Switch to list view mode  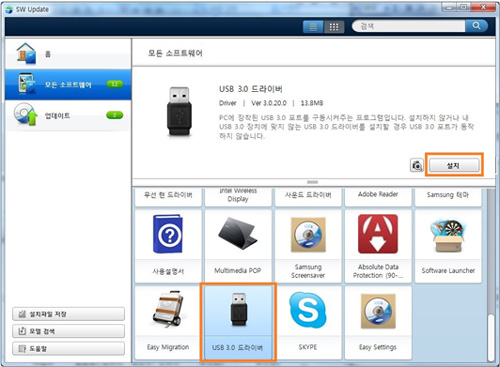coord(313,27)
